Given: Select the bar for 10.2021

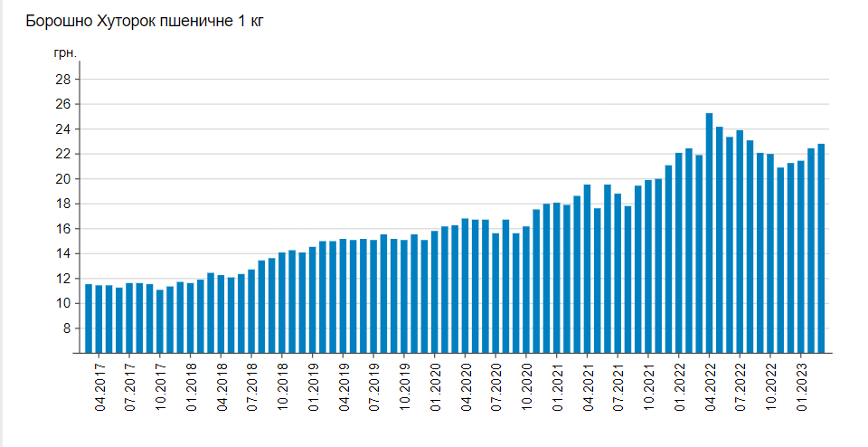Looking at the screenshot, I should [648, 266].
